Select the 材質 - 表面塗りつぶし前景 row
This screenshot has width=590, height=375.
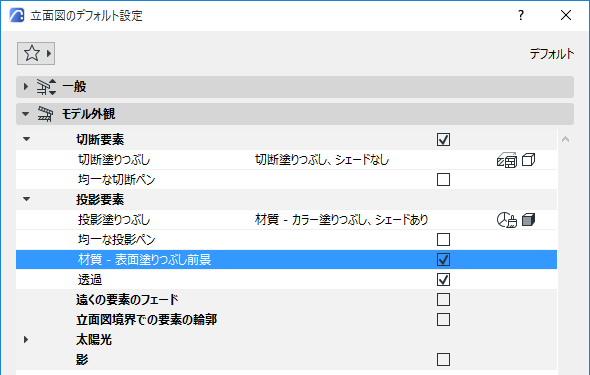pos(286,260)
